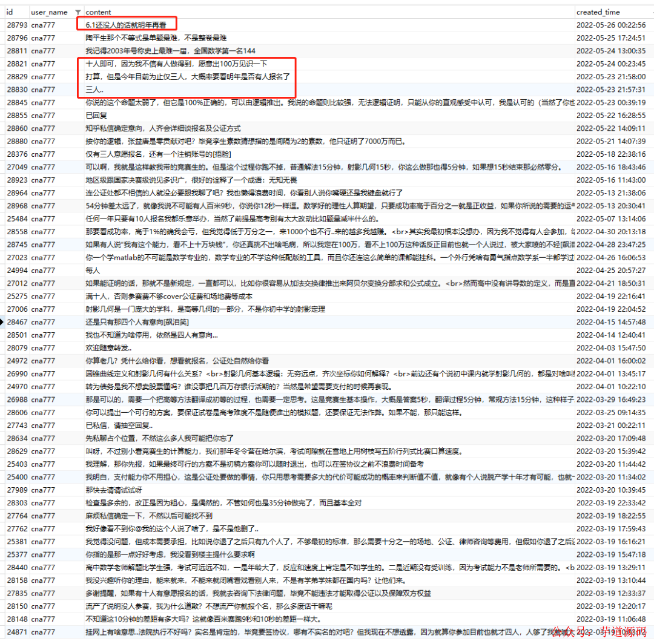This screenshot has height=644, width=654.
Task: Select timestamp 2022-05-22 16:28:55
Action: (x=611, y=116)
